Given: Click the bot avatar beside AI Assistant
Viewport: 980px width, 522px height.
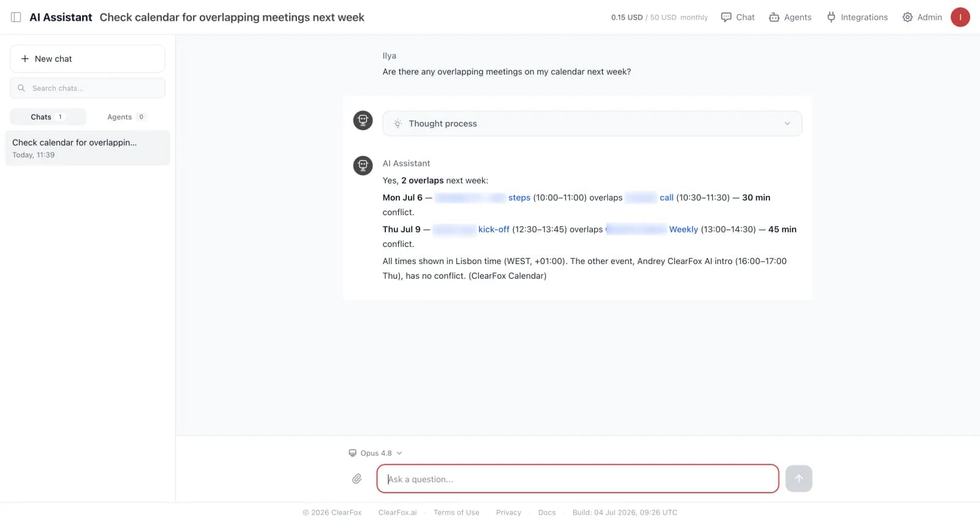Looking at the screenshot, I should pyautogui.click(x=363, y=165).
